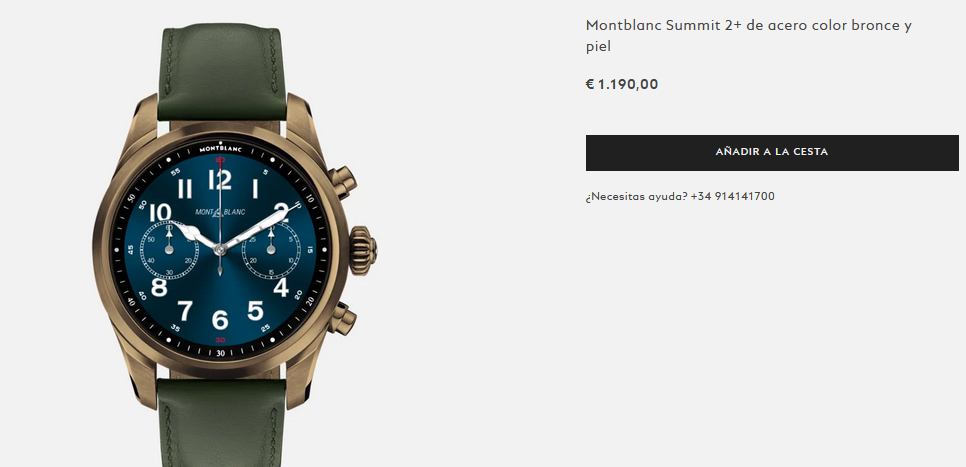Click the number 6 on the dial
This screenshot has height=467, width=966.
(x=220, y=320)
